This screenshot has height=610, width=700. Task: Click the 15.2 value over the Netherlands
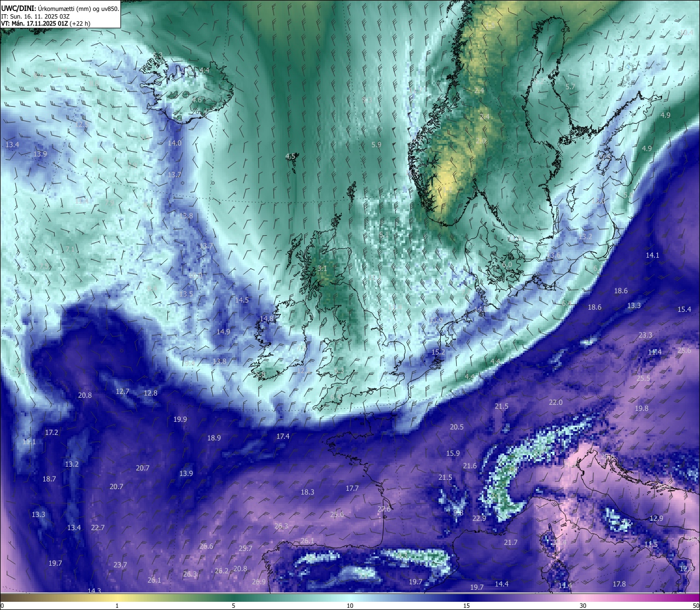(x=438, y=352)
